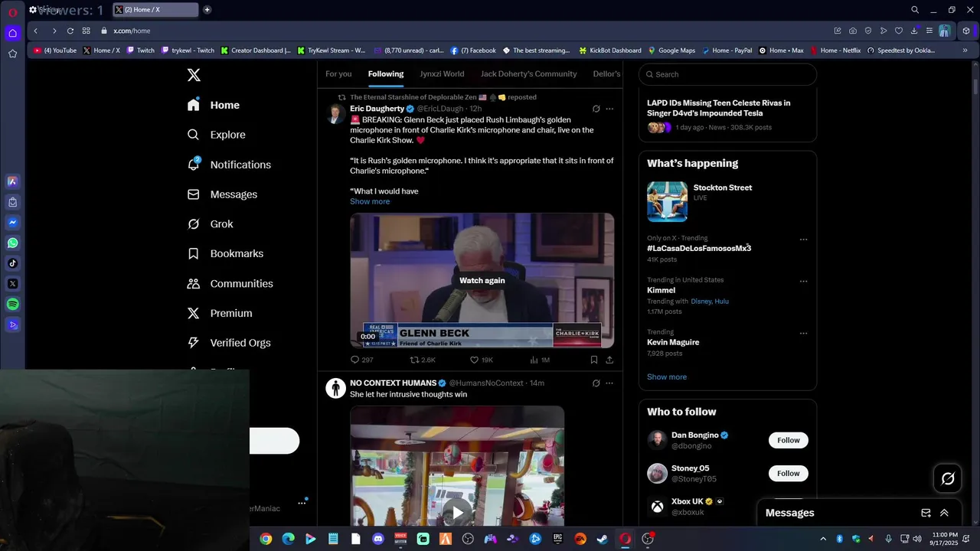The width and height of the screenshot is (980, 551).
Task: Open X/Twitter in the Opera sidebar
Action: 12,284
